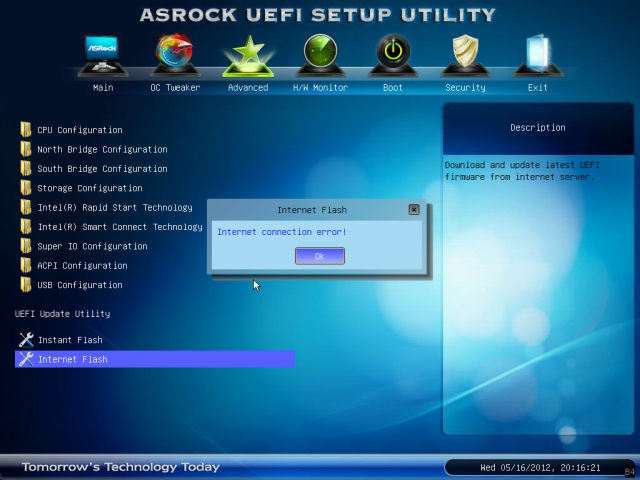Confirm the error with Ok button

320,256
